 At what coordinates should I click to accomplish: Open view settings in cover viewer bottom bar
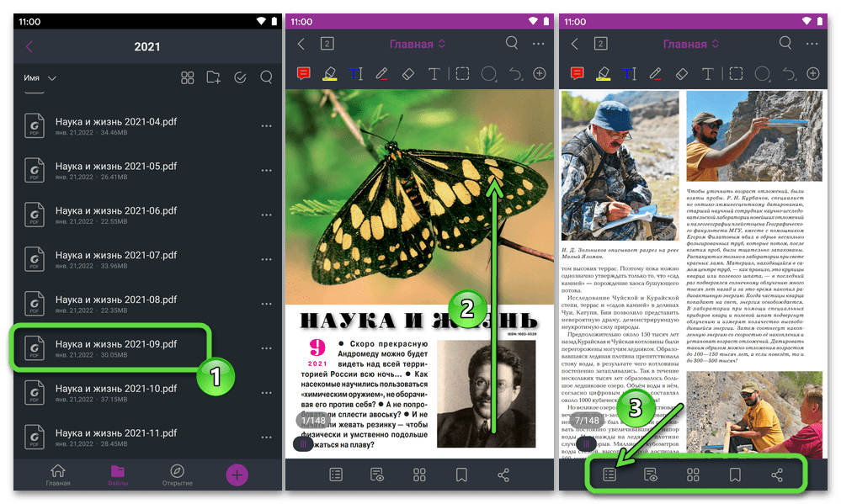(378, 475)
